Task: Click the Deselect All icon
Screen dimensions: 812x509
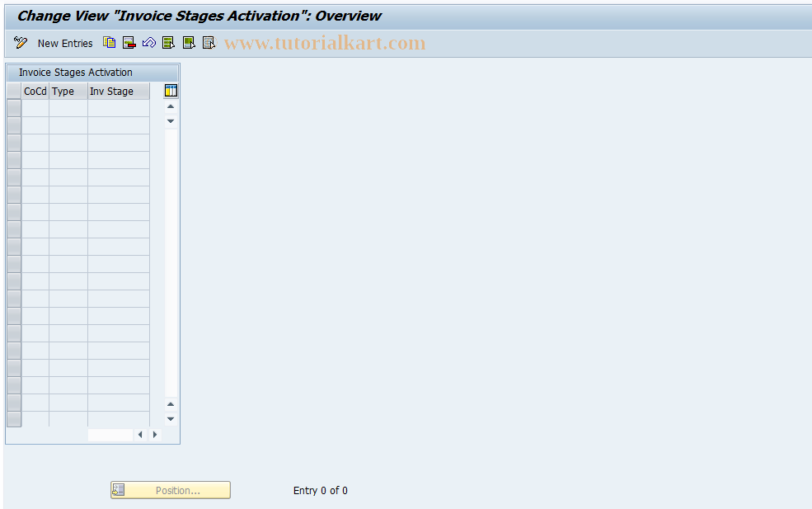Action: point(209,43)
